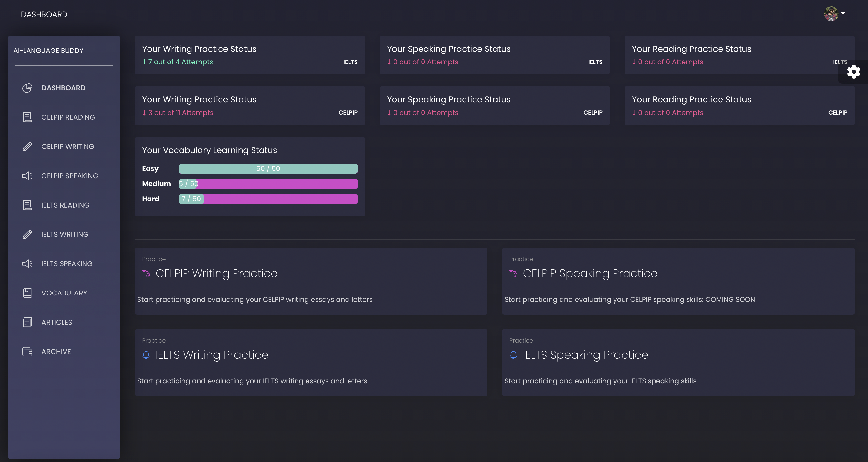Click the CELPIP Writing pencil icon
This screenshot has height=462, width=868.
click(x=27, y=147)
